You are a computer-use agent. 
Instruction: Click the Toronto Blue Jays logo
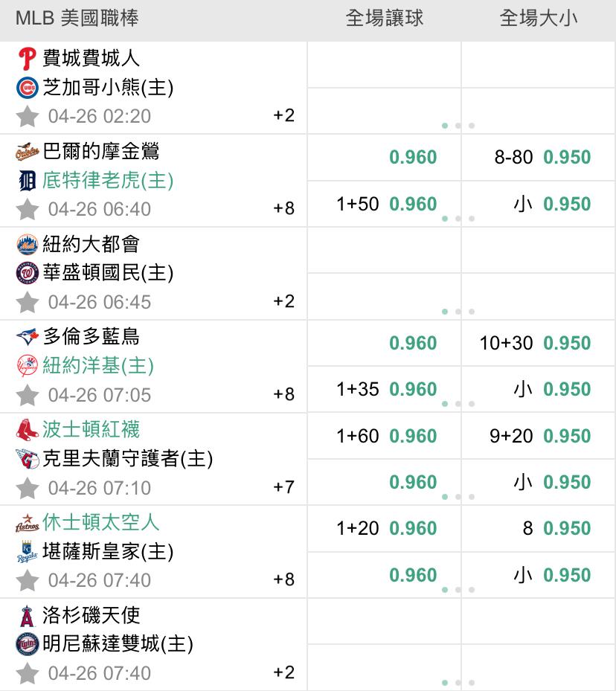click(27, 337)
